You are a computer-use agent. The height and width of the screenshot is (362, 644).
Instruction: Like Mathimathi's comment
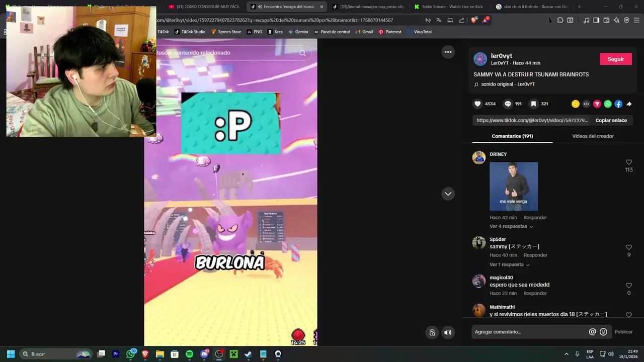coord(628,315)
